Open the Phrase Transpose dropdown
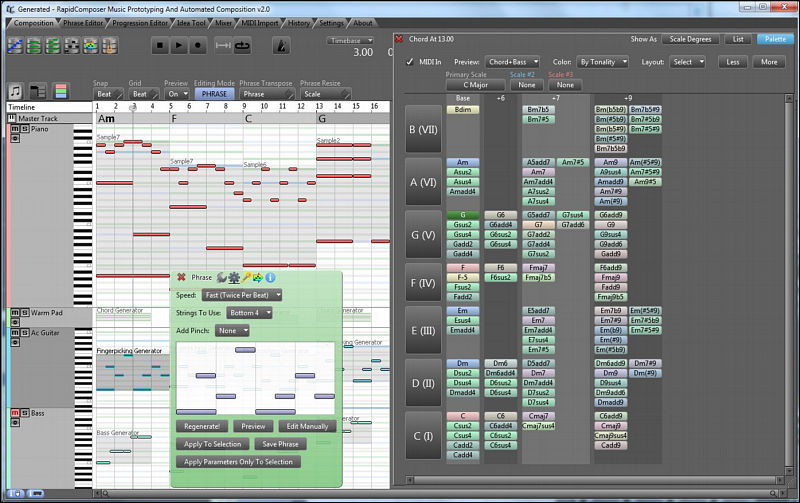The width and height of the screenshot is (800, 503). [267, 94]
